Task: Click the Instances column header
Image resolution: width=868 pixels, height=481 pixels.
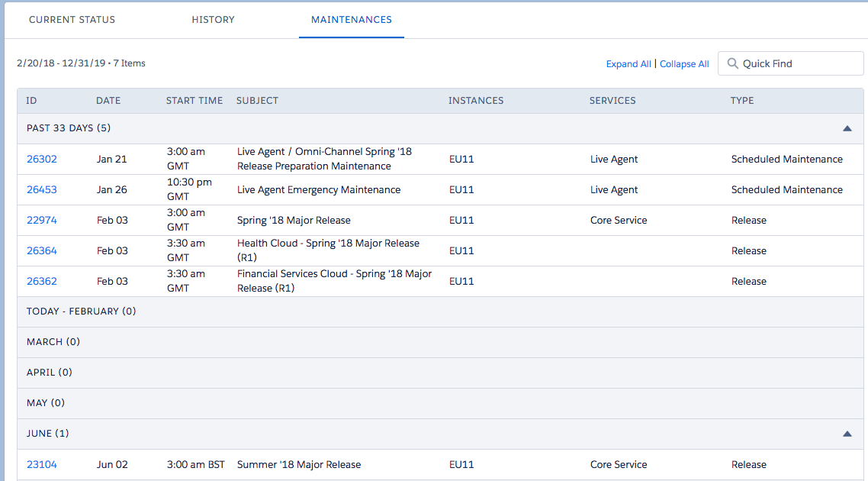Action: pos(476,100)
